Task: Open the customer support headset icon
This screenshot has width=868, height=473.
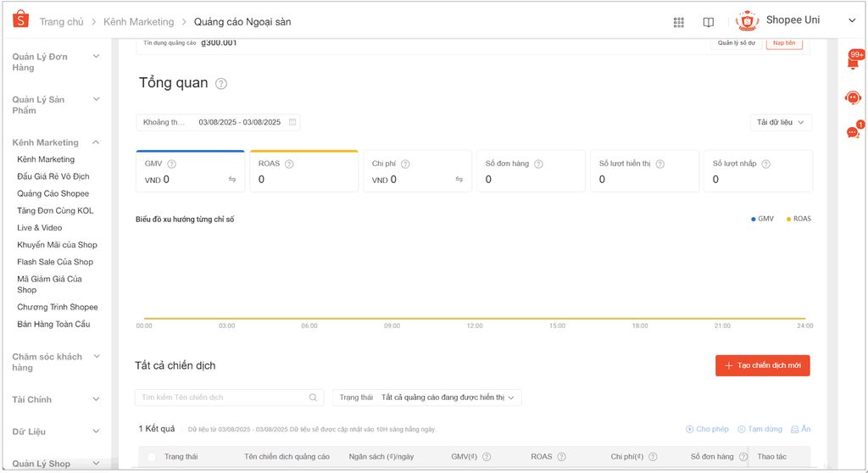Action: [853, 98]
